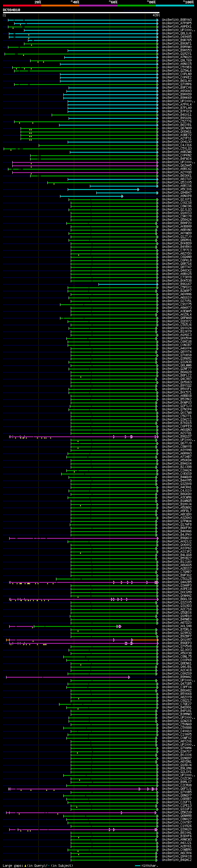Viewport: 197px width, 868px height.
Task: Click orange segment in Q01QM7 alignment
Action: coord(146,640)
